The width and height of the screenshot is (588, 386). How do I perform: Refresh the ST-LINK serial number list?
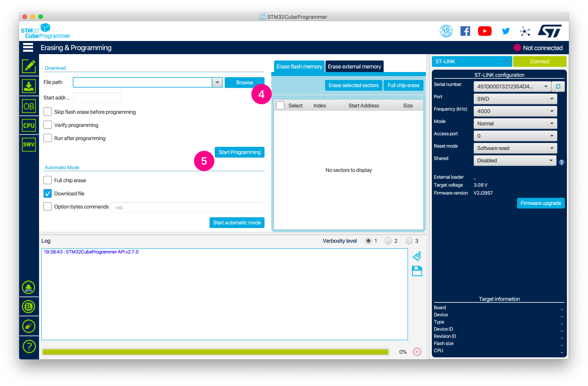[x=558, y=86]
